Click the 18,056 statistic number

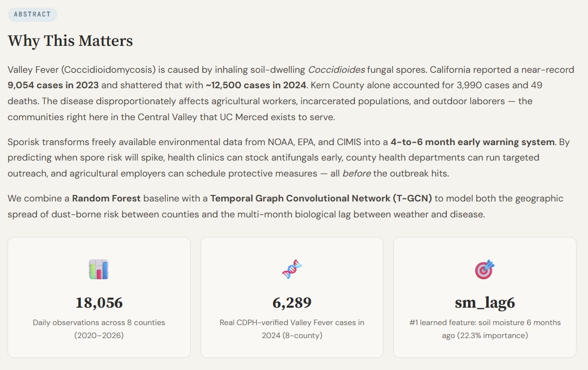(99, 303)
